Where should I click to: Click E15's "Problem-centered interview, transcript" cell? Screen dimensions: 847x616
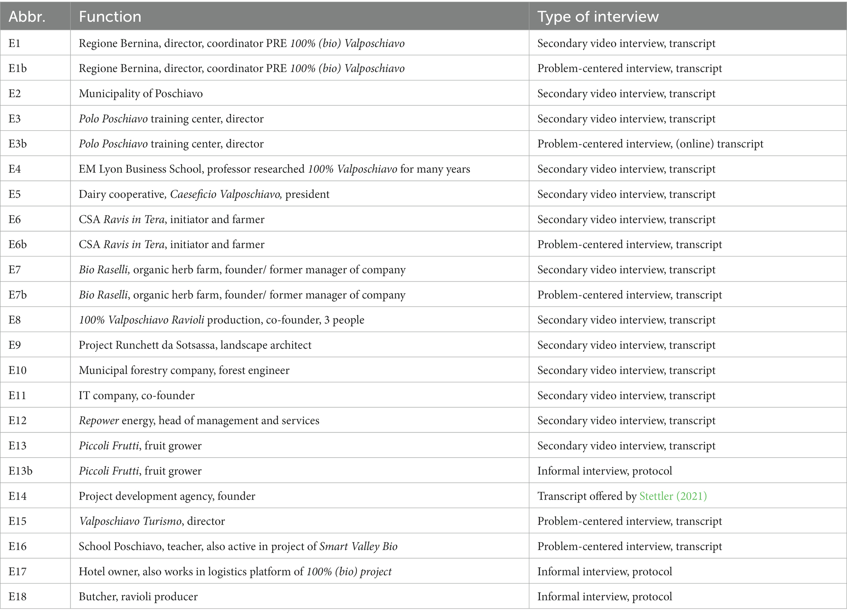688,521
